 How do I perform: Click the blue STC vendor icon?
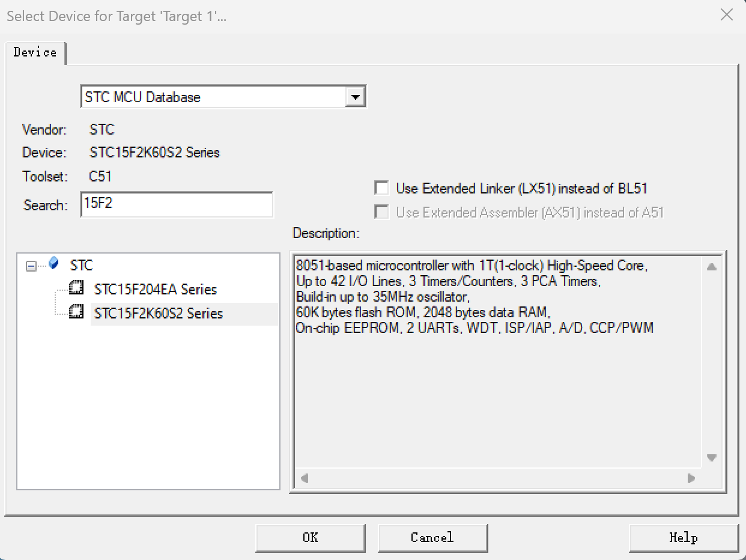click(53, 264)
